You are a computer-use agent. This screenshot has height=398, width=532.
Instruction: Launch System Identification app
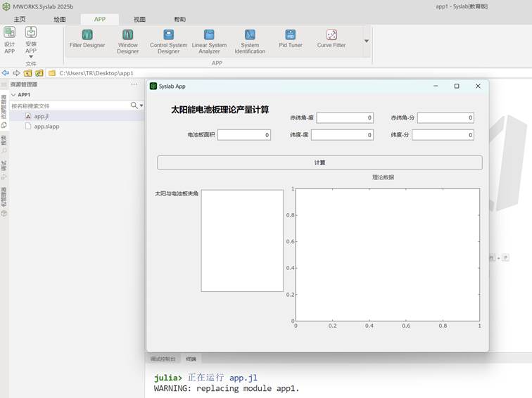[250, 41]
